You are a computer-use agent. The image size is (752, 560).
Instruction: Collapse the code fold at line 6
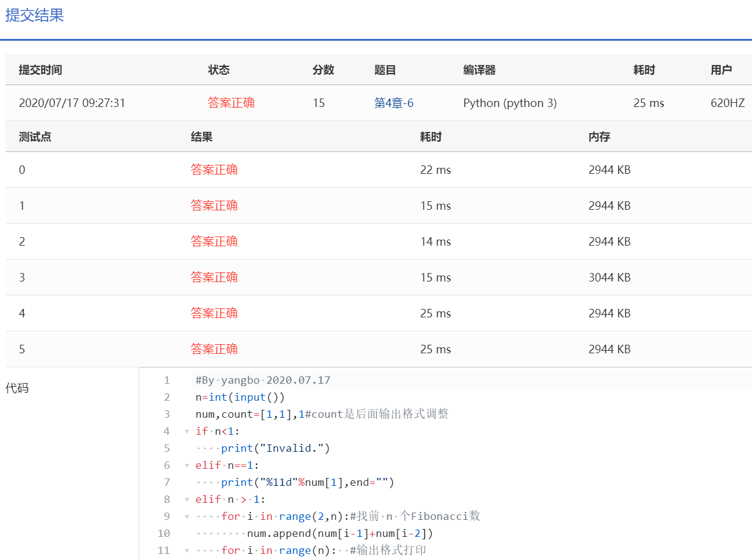click(187, 466)
